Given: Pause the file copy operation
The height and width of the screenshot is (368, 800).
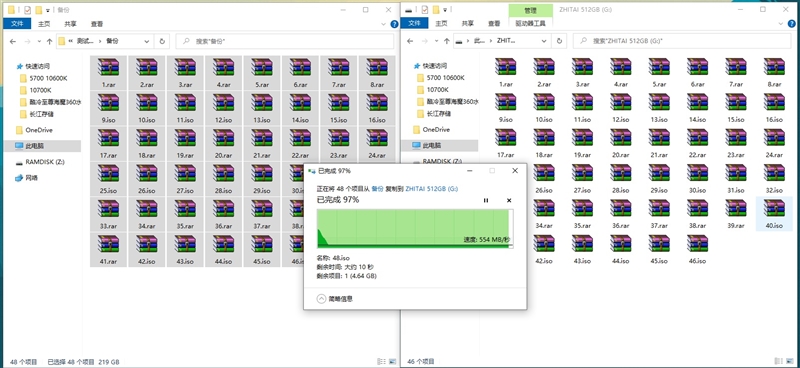Looking at the screenshot, I should click(486, 201).
